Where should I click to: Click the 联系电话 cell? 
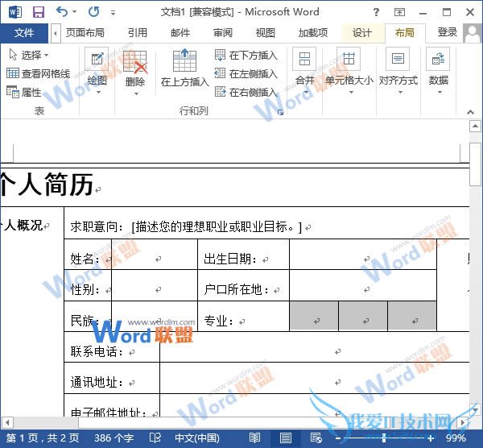tap(112, 347)
